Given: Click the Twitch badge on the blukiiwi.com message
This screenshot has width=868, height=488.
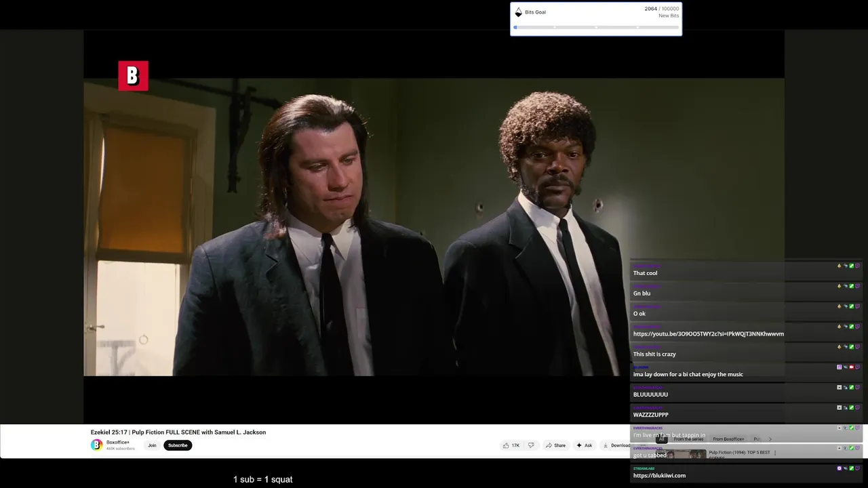Looking at the screenshot, I should (x=857, y=468).
